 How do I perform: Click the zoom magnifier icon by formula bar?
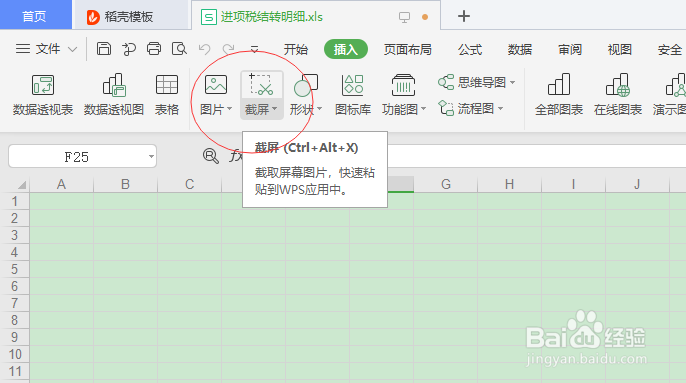[210, 156]
